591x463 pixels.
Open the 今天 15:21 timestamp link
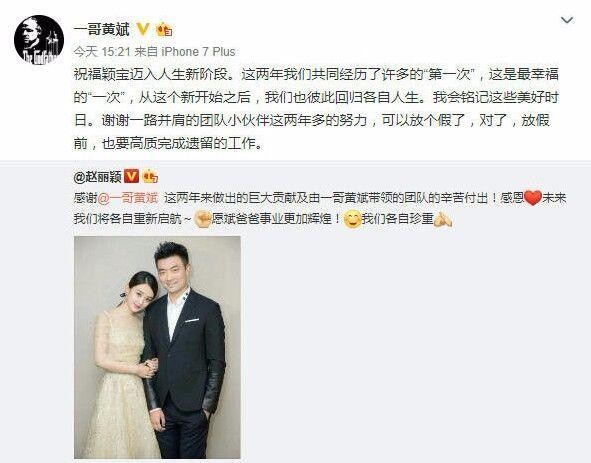click(101, 51)
